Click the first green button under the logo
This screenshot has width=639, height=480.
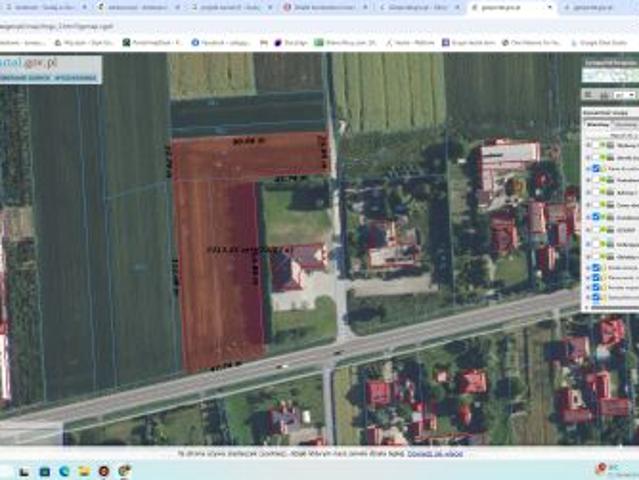pyautogui.click(x=24, y=76)
